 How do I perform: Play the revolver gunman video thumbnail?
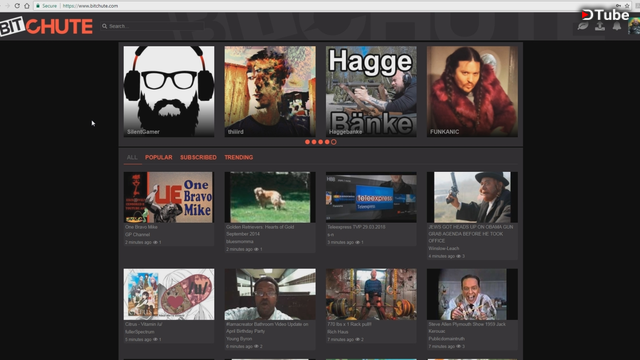point(472,197)
